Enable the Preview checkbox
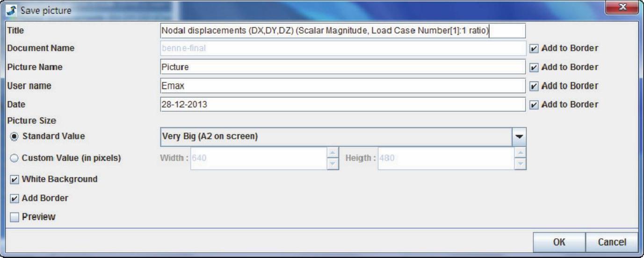This screenshot has height=258, width=644. tap(14, 217)
